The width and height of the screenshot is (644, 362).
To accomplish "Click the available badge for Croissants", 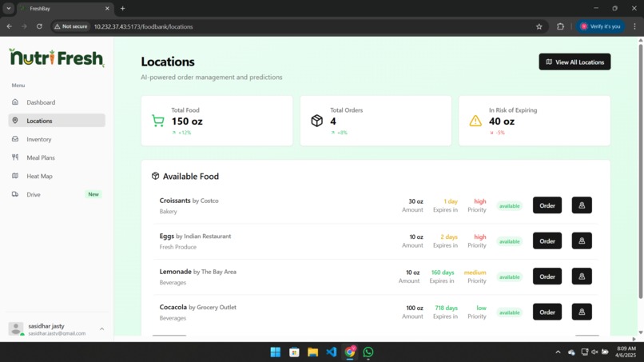I will 509,206.
